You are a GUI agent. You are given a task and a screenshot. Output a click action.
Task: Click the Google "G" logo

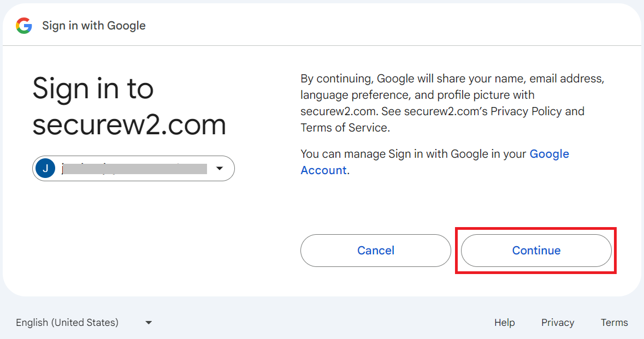[x=24, y=26]
